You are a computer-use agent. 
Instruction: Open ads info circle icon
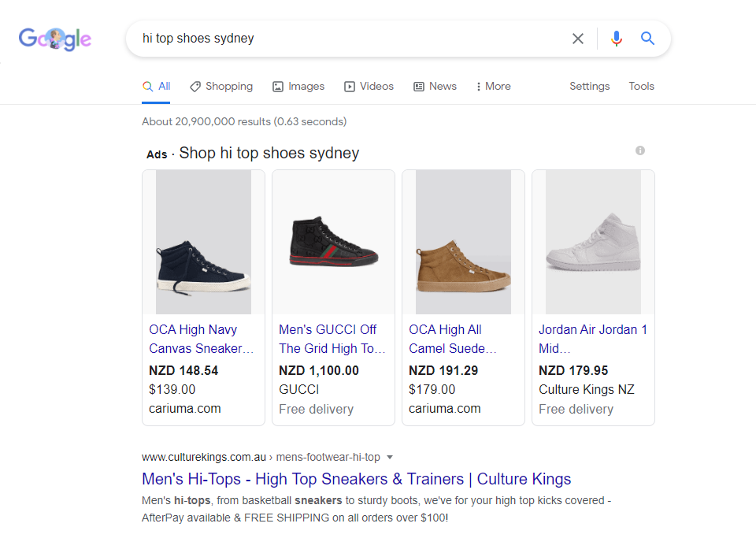639,150
